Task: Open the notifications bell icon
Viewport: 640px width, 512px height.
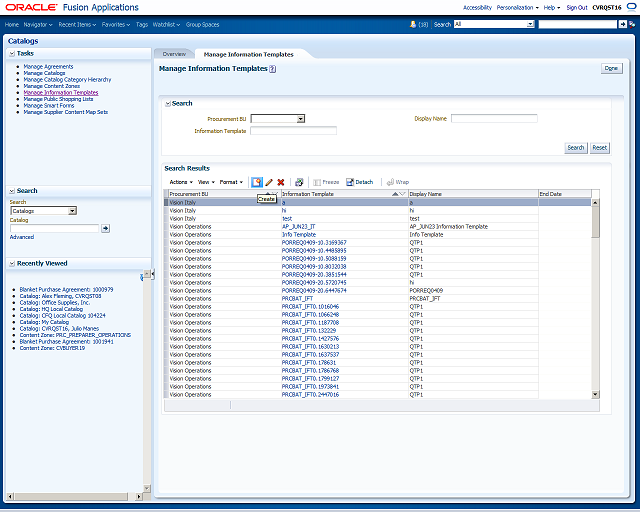Action: [413, 24]
